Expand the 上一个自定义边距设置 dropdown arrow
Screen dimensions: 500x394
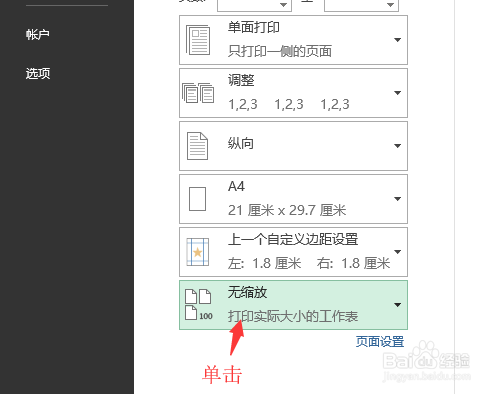point(397,252)
